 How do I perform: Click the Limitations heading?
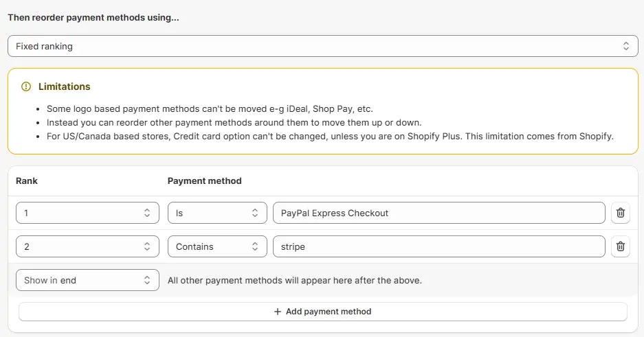tap(65, 86)
